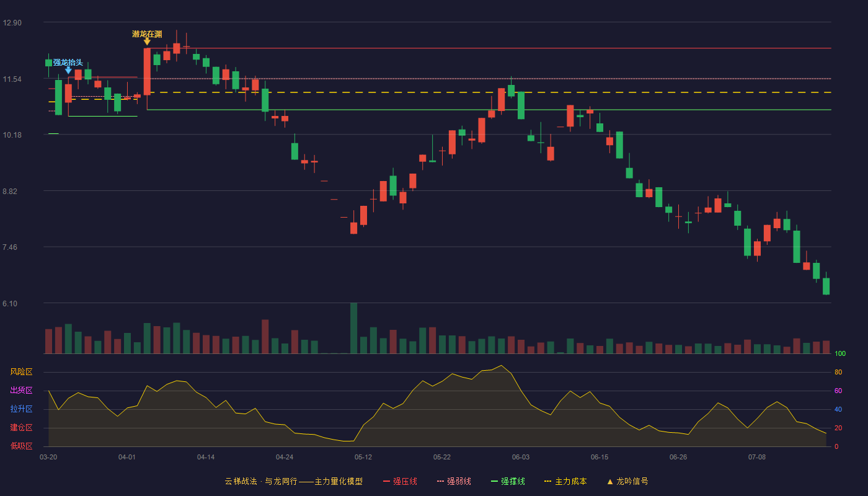868x496 pixels.
Task: Click the 03-20 date axis label
Action: click(x=48, y=457)
